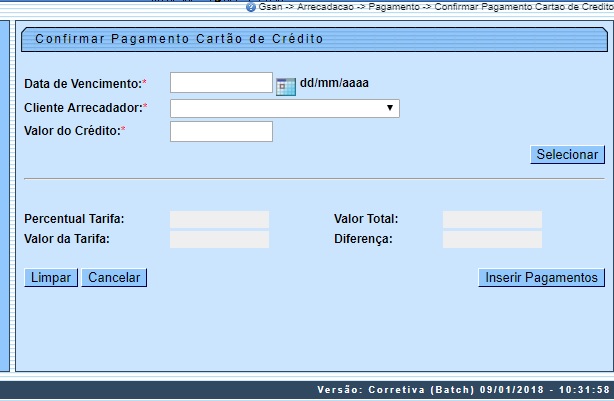This screenshot has height=401, width=614.
Task: Click the 'Percentual Tarifa:' label
Action: (74, 219)
